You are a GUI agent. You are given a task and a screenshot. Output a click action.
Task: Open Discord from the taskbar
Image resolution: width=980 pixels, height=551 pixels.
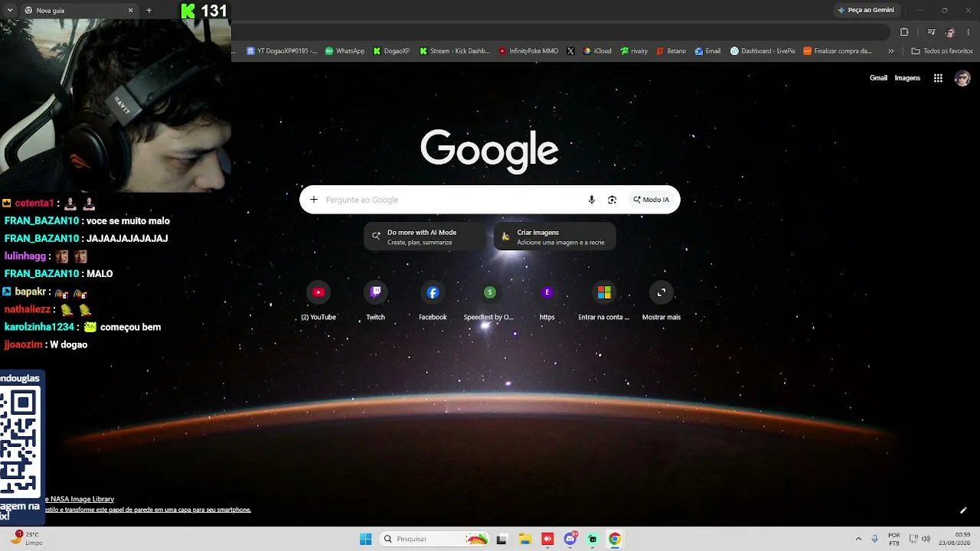click(570, 539)
